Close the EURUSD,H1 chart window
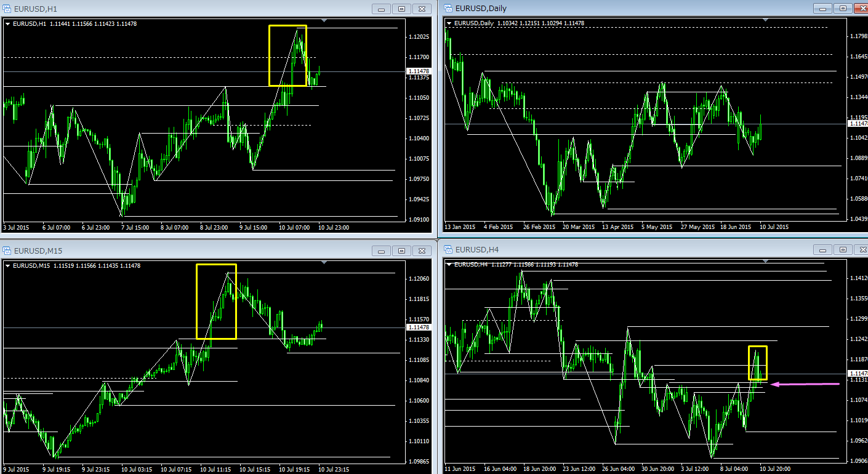 (x=421, y=9)
